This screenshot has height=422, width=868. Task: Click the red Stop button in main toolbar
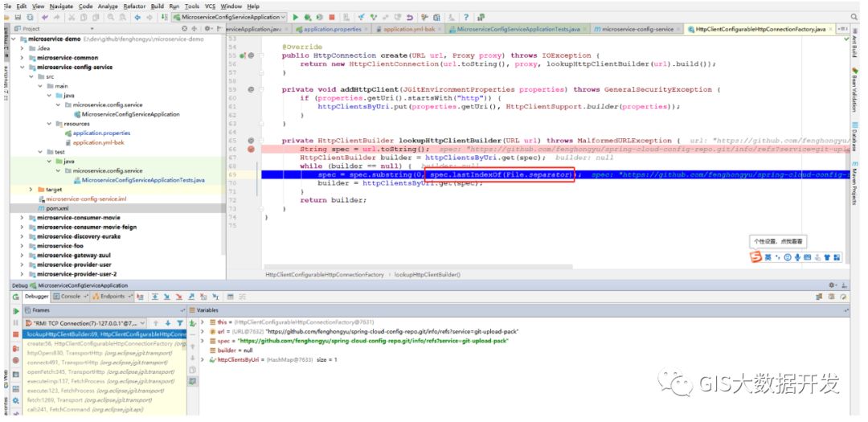(x=332, y=17)
